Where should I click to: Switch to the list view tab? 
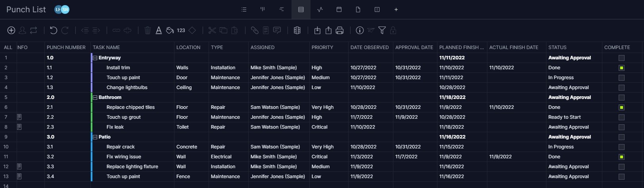244,9
